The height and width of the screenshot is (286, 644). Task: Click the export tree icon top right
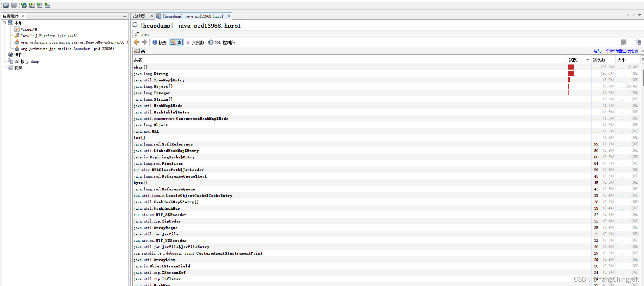coord(638,42)
